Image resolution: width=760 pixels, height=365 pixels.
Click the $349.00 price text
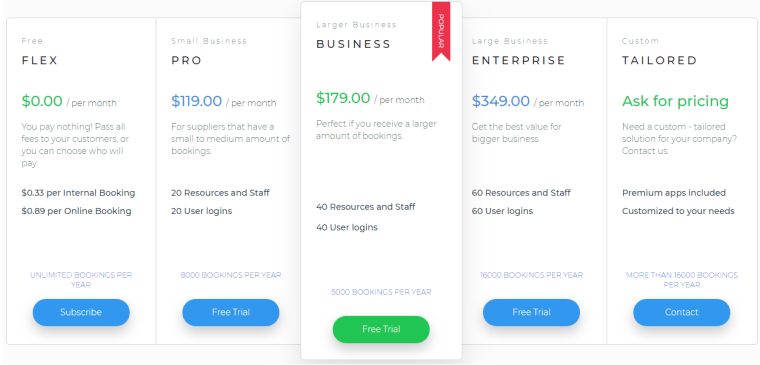pos(501,101)
